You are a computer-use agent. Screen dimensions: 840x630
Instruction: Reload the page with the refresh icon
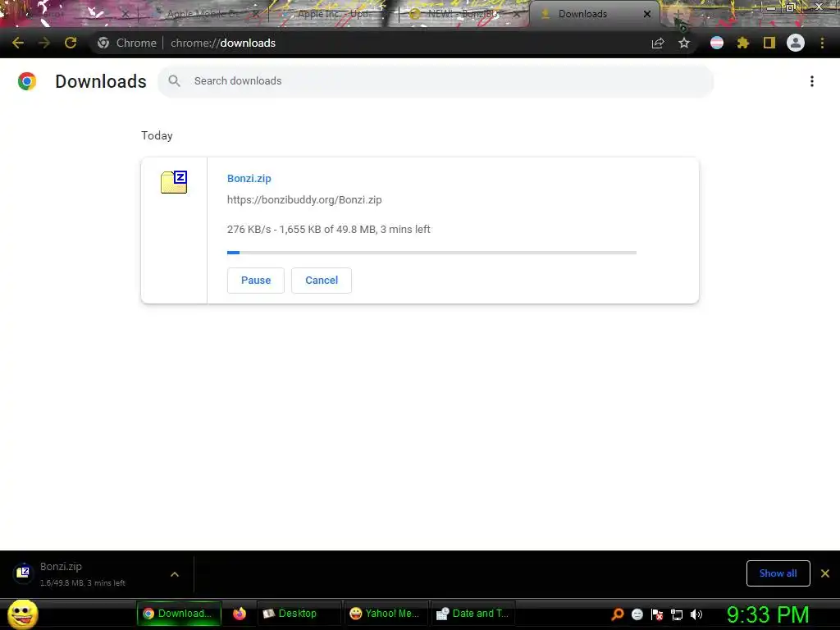point(71,43)
